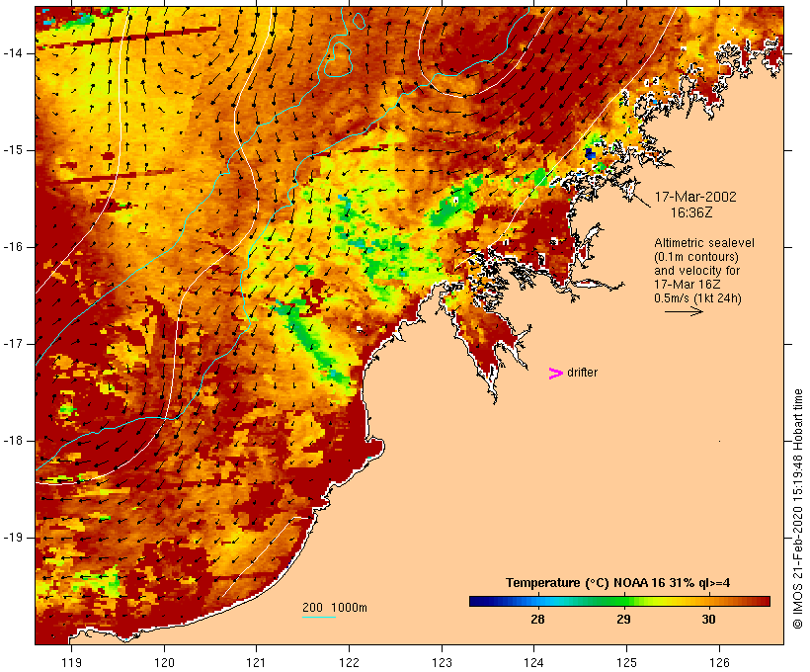This screenshot has width=810, height=672.
Task: Click the '16:36Z' time text
Action: [691, 212]
